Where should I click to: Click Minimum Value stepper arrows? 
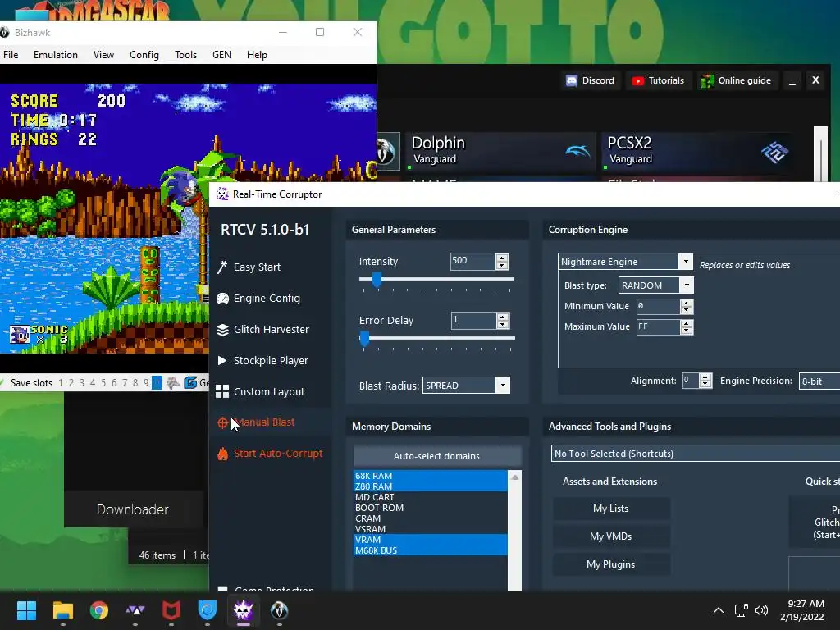point(687,307)
